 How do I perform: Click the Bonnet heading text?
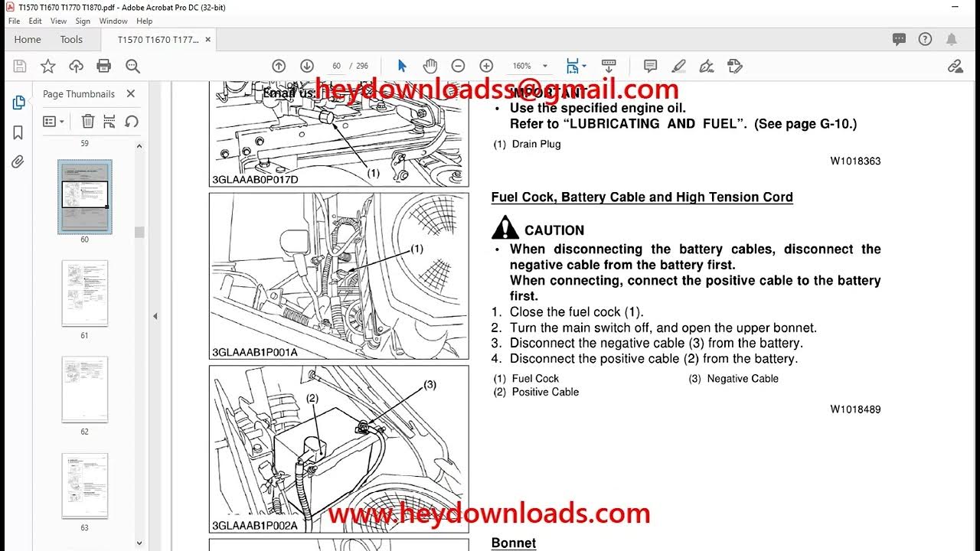(513, 543)
